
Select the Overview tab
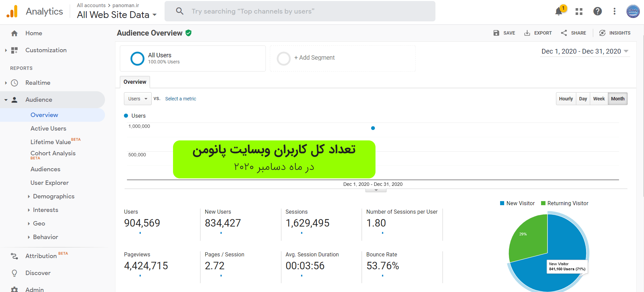135,82
